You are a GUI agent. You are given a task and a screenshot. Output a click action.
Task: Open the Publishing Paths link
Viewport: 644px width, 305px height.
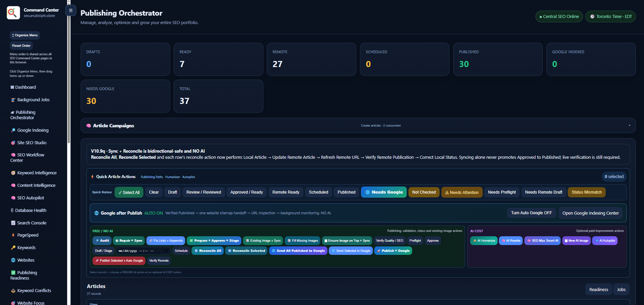pos(152,177)
